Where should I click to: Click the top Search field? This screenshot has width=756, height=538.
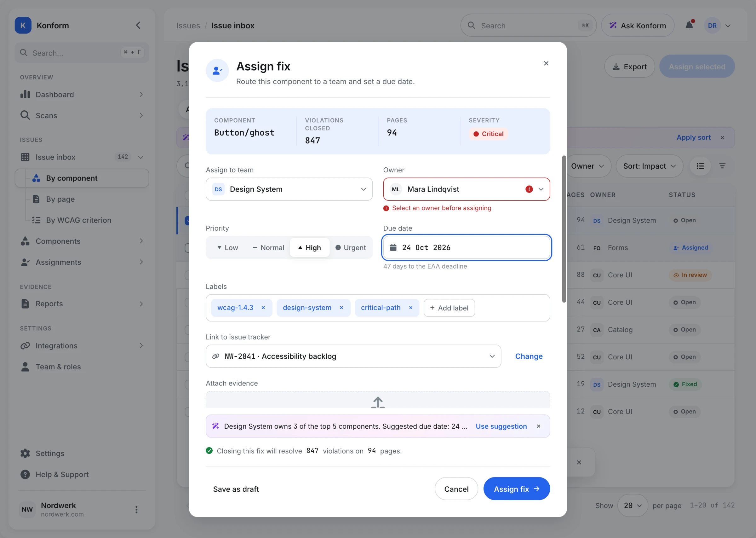click(x=528, y=26)
